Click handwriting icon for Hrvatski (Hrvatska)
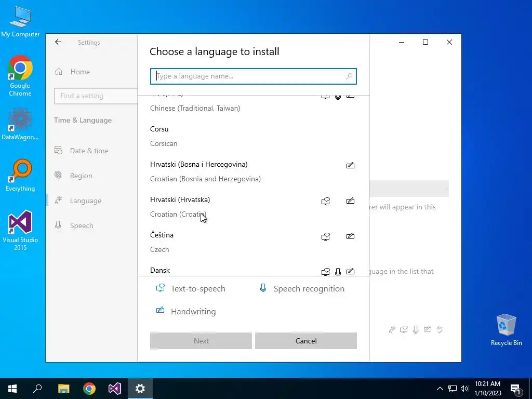532x399 pixels. pos(350,201)
